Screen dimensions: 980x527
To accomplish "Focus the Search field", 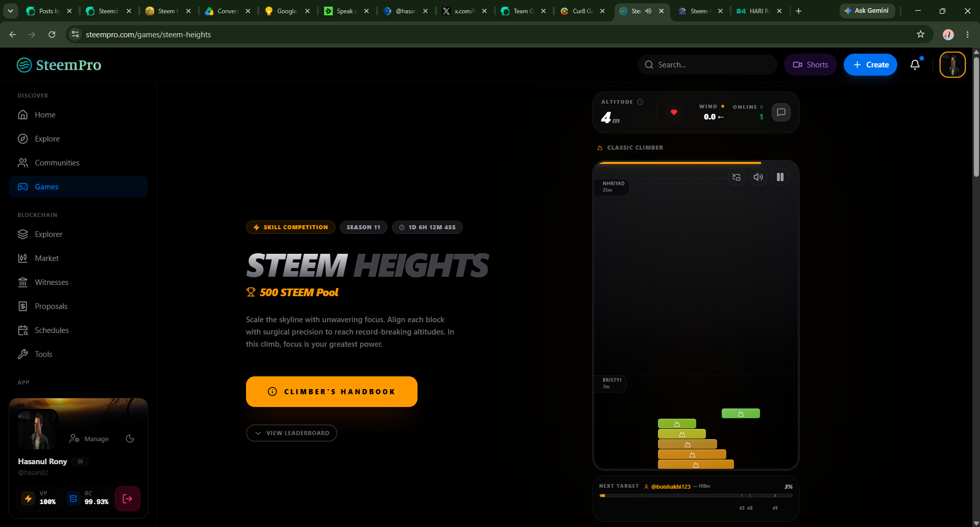I will pos(707,64).
